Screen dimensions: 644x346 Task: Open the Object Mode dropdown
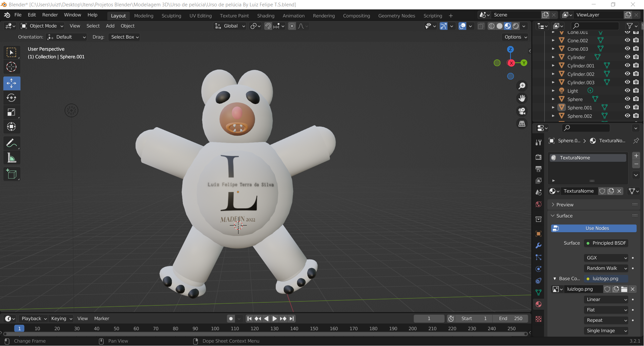pos(42,26)
